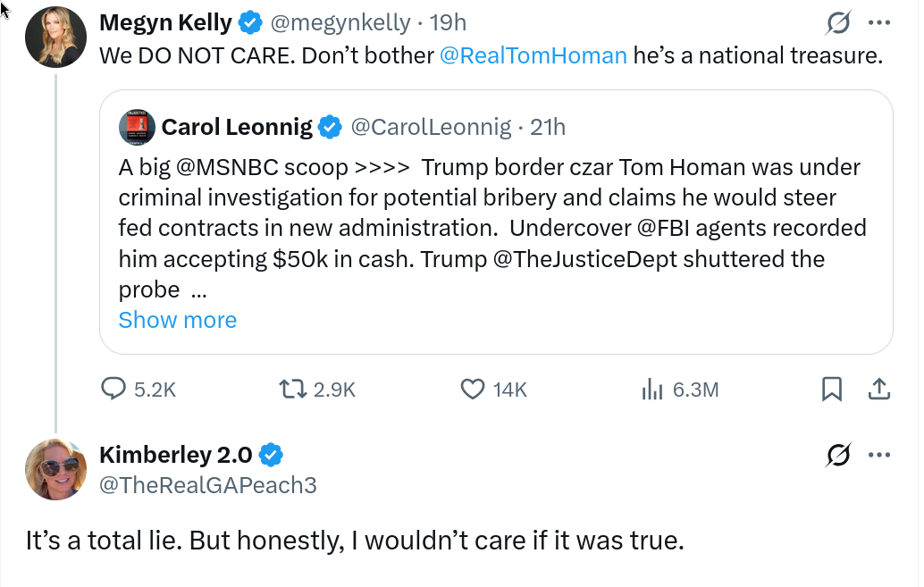
Task: Click the 19h timestamp on Megyn's post
Action: tap(449, 22)
